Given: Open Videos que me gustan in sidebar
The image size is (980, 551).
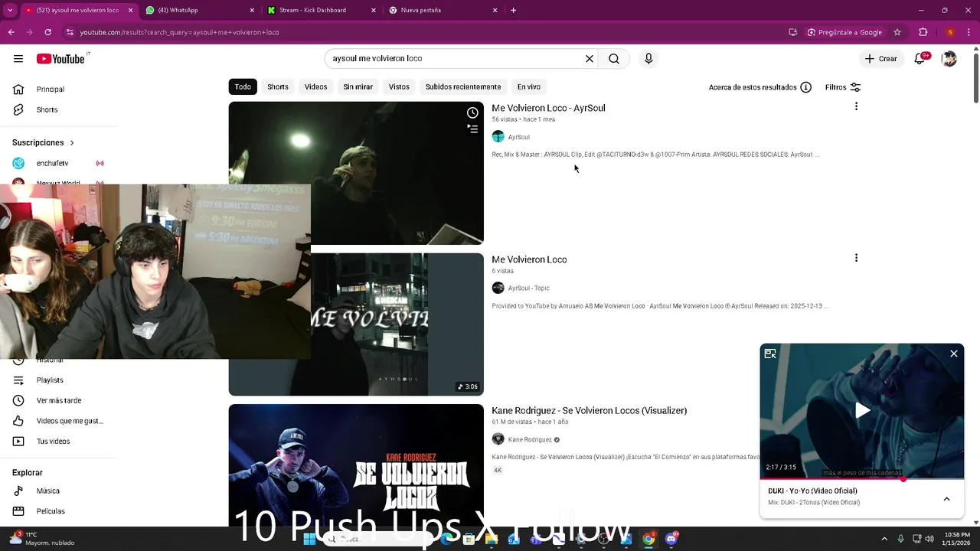Looking at the screenshot, I should click(x=69, y=421).
